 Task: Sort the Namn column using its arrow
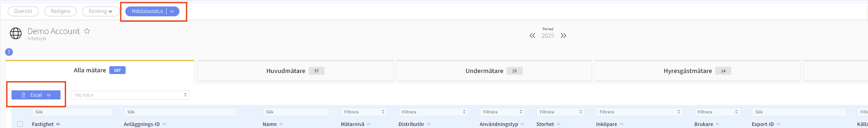281,124
